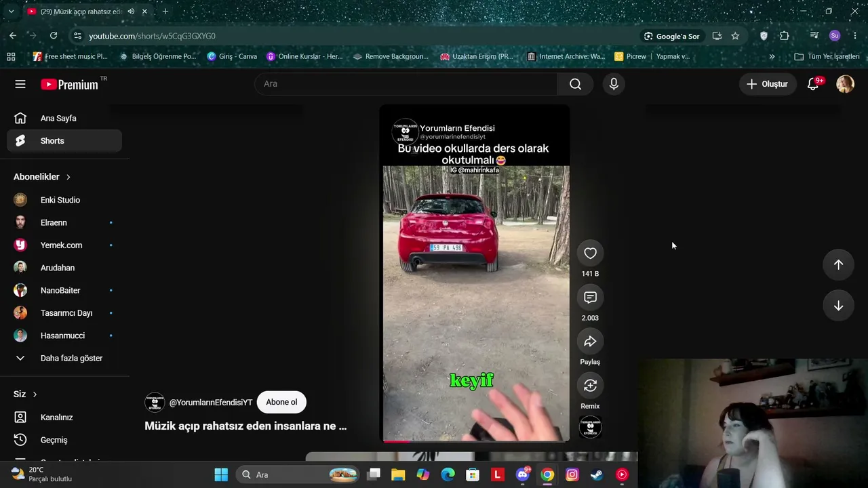868x488 pixels.
Task: Click the Oluştur create button
Action: [x=767, y=84]
